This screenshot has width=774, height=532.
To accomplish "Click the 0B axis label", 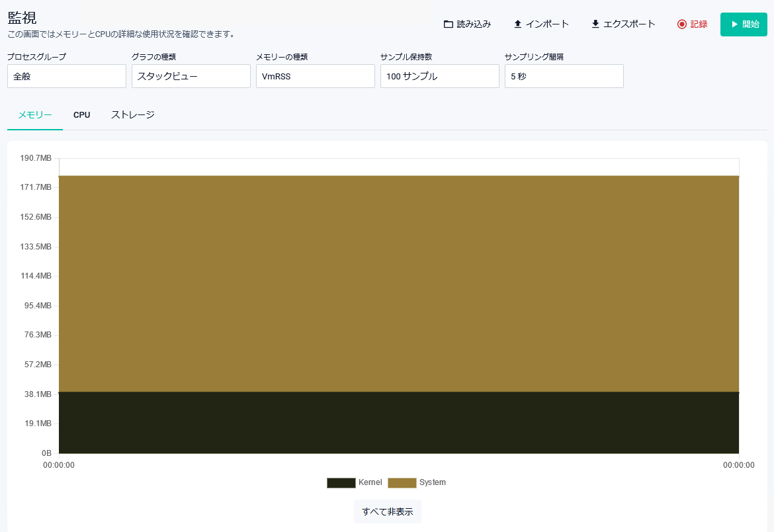I will pos(46,453).
